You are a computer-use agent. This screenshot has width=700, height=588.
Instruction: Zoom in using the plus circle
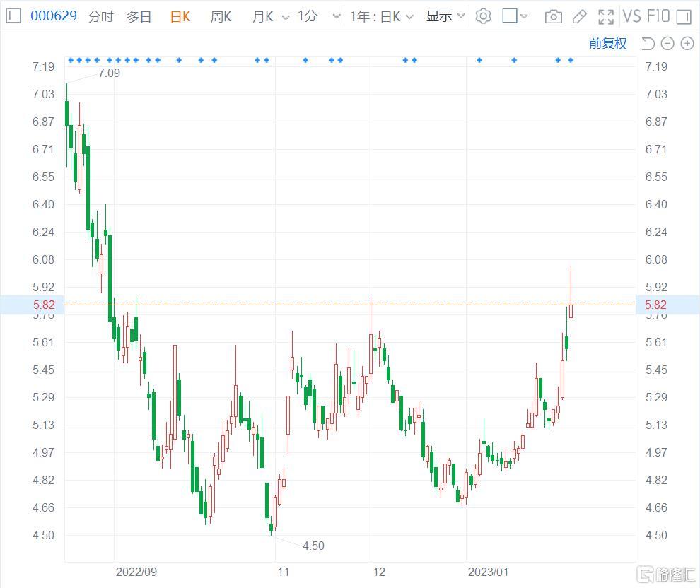[687, 43]
